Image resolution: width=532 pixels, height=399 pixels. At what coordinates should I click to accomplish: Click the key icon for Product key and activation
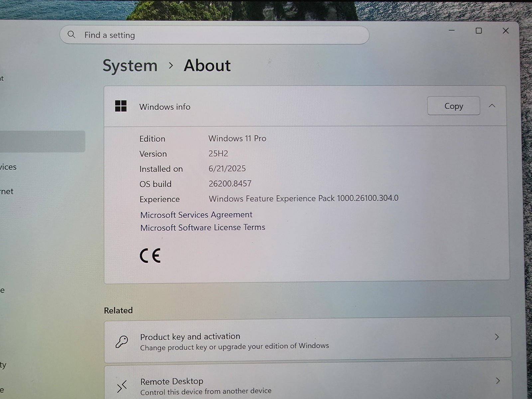(x=122, y=341)
